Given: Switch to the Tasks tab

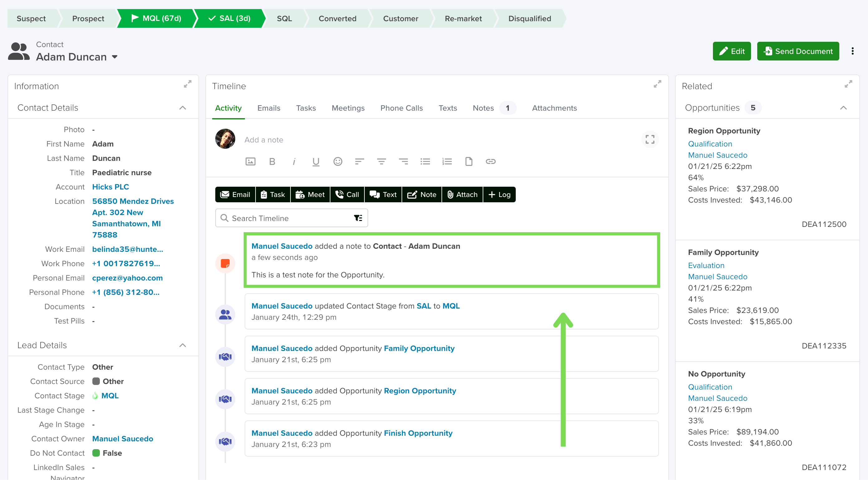Looking at the screenshot, I should (306, 108).
